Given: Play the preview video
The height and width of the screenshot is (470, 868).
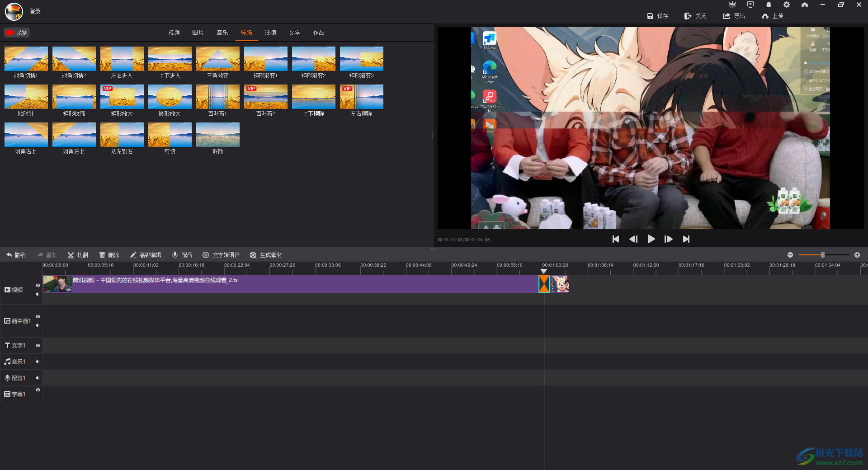Looking at the screenshot, I should [x=651, y=239].
